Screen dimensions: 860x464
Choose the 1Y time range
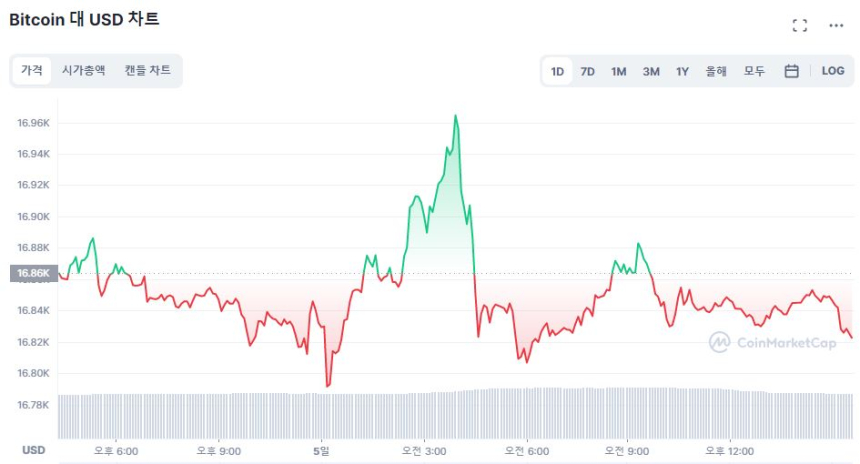point(682,71)
